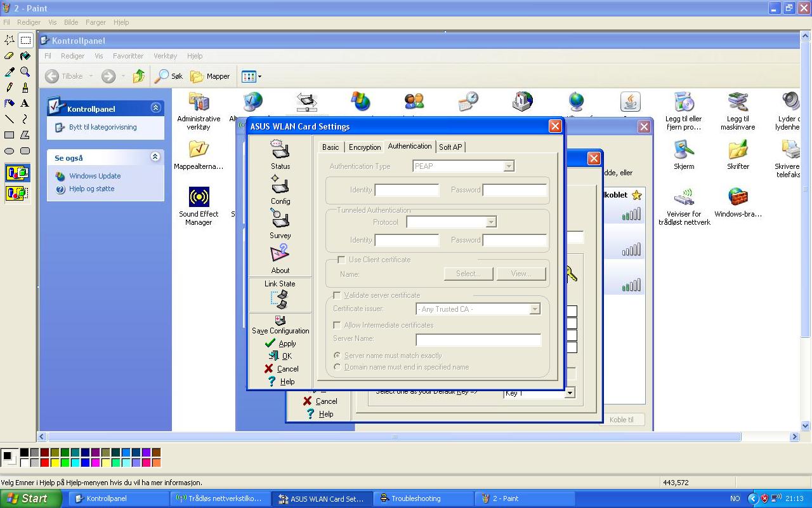
Task: Pick the red color swatch in palette
Action: 44,462
